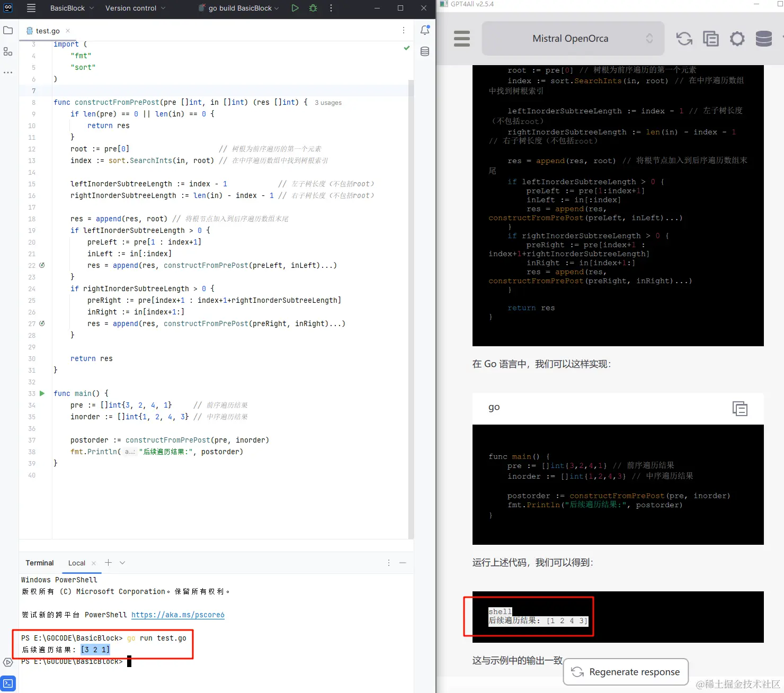Open the GPT4All LocalDocs database icon
The width and height of the screenshot is (784, 693).
(x=764, y=39)
